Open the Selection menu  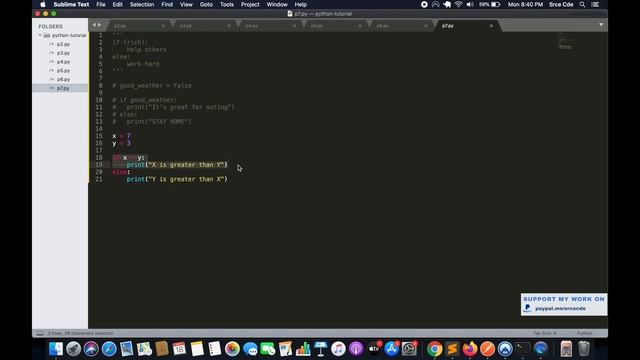point(142,4)
